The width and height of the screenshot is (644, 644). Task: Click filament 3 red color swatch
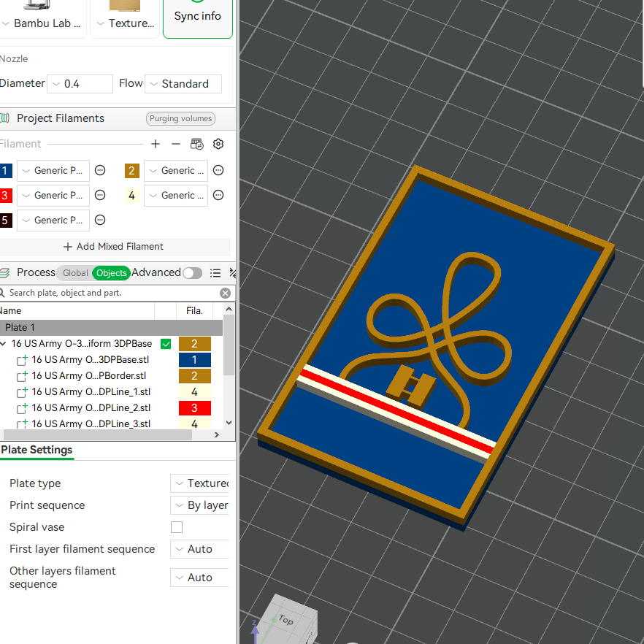tap(5, 195)
